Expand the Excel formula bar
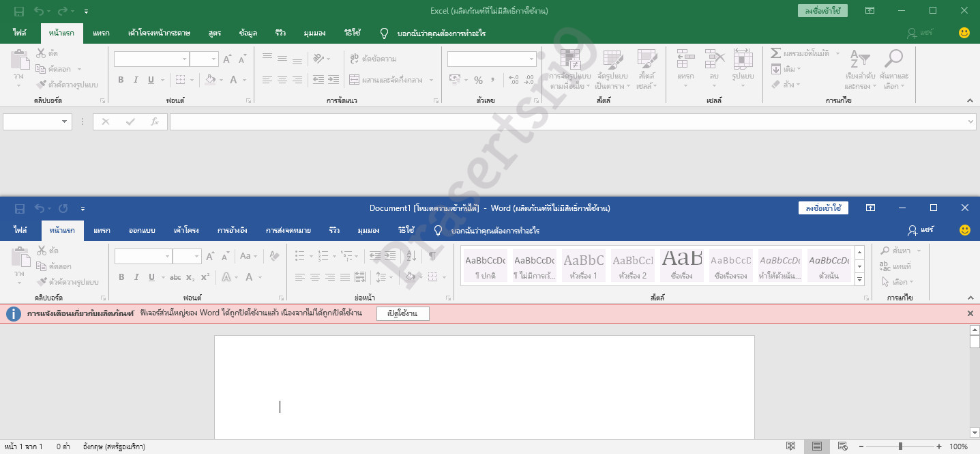Viewport: 980px width, 454px height. [x=971, y=122]
